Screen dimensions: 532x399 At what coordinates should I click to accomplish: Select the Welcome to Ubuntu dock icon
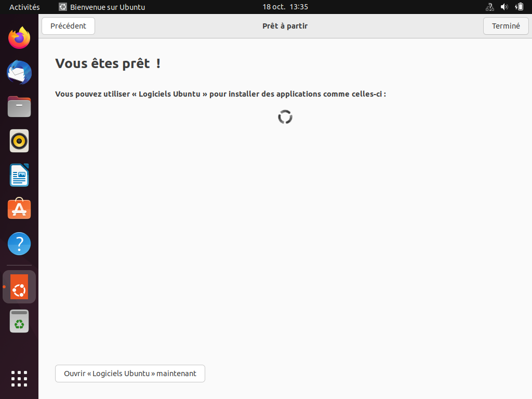point(19,287)
